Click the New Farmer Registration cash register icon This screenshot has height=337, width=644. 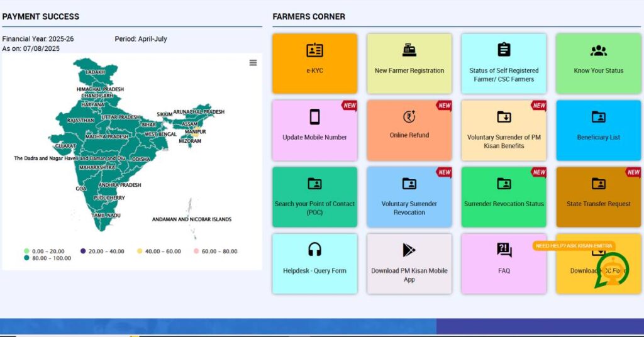click(409, 50)
